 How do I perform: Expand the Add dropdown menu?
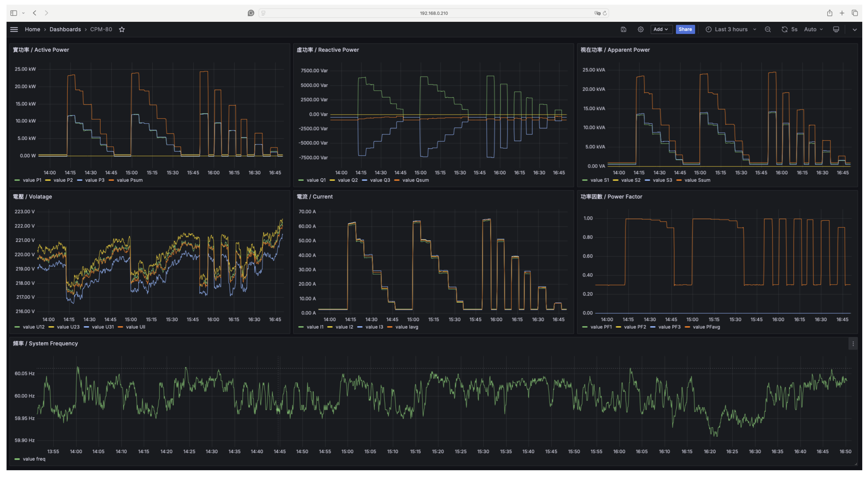click(x=661, y=29)
